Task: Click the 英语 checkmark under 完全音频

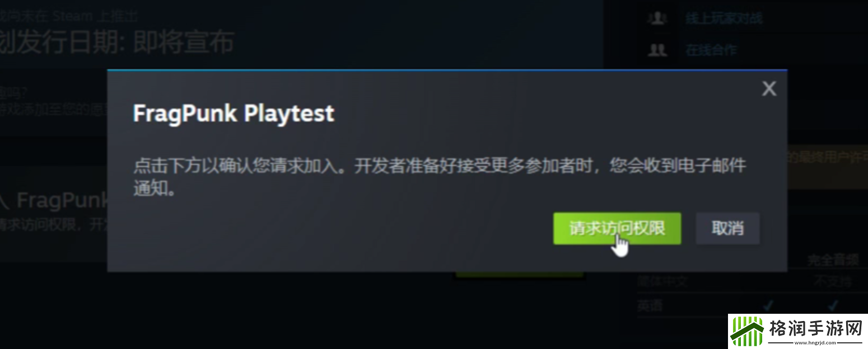Action: [833, 305]
